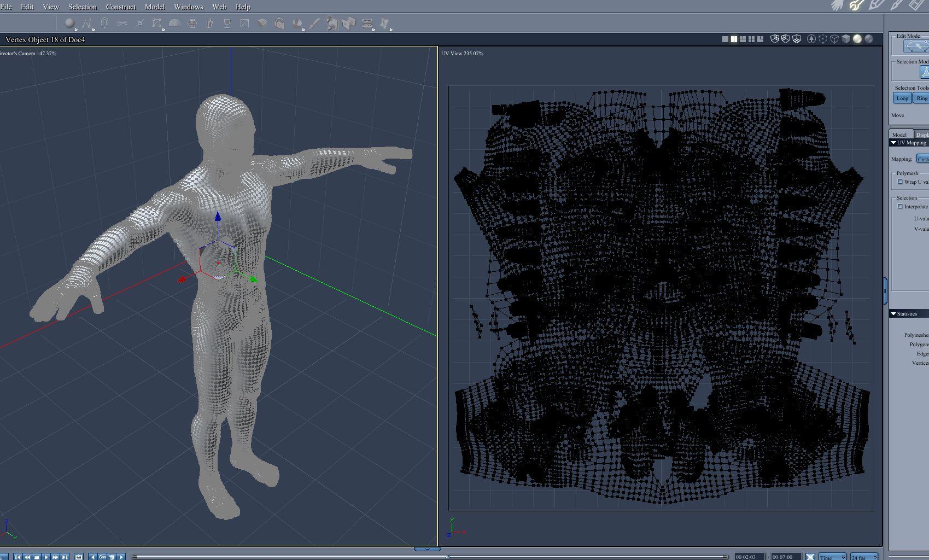
Task: Collapse the Statistics section
Action: [x=893, y=314]
